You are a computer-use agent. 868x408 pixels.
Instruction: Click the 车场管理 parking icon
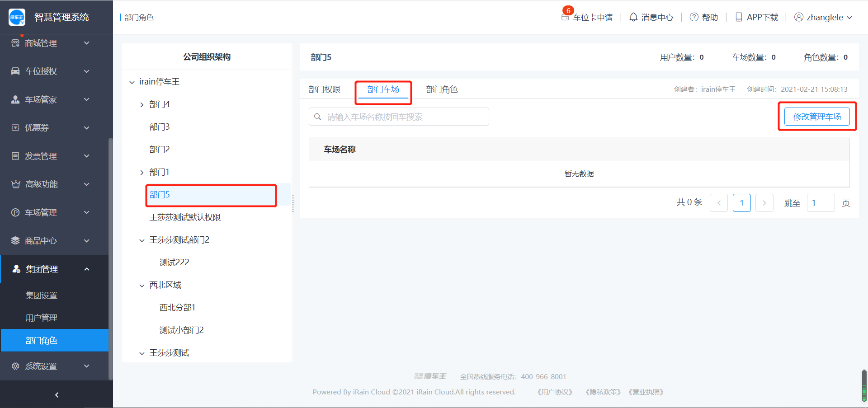[x=15, y=212]
